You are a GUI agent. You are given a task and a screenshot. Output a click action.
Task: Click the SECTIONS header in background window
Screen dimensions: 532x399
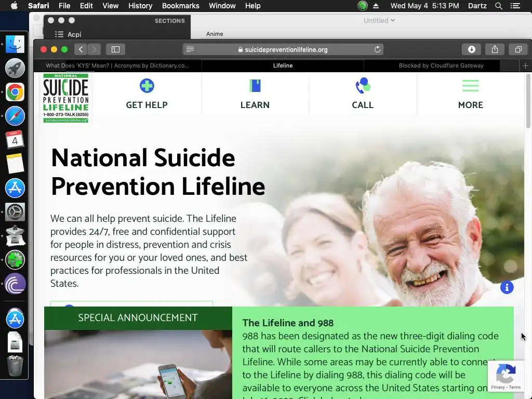170,21
